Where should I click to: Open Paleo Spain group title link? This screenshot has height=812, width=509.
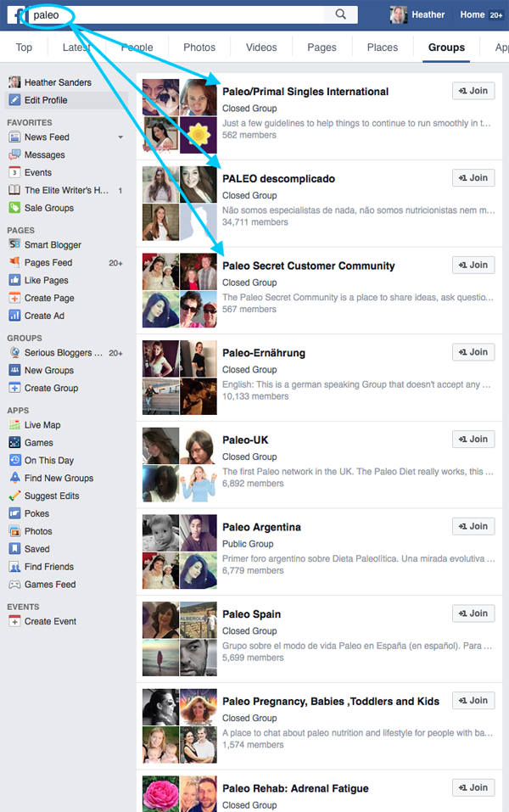click(x=252, y=614)
